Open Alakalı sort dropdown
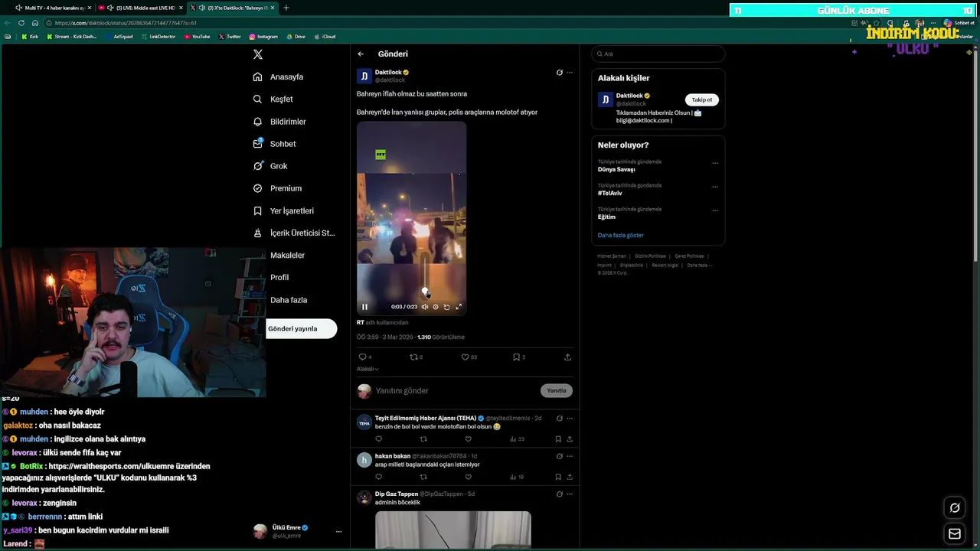 (x=367, y=369)
